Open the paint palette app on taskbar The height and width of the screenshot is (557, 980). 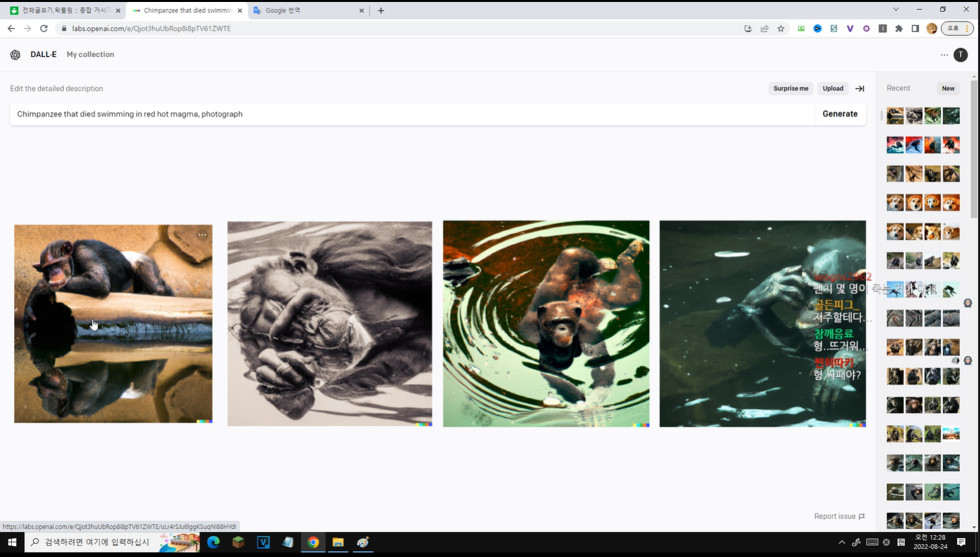tap(362, 543)
